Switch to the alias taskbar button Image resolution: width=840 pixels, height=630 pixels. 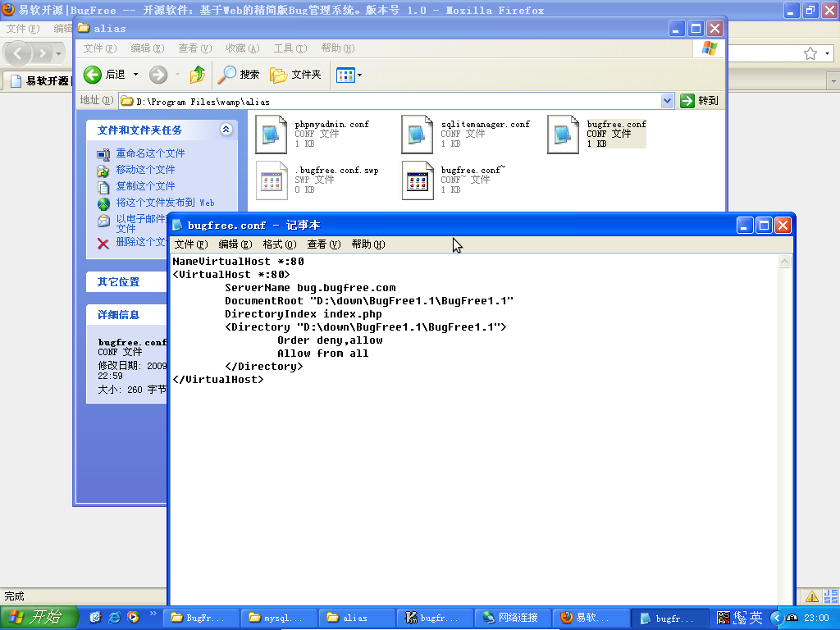coord(357,618)
